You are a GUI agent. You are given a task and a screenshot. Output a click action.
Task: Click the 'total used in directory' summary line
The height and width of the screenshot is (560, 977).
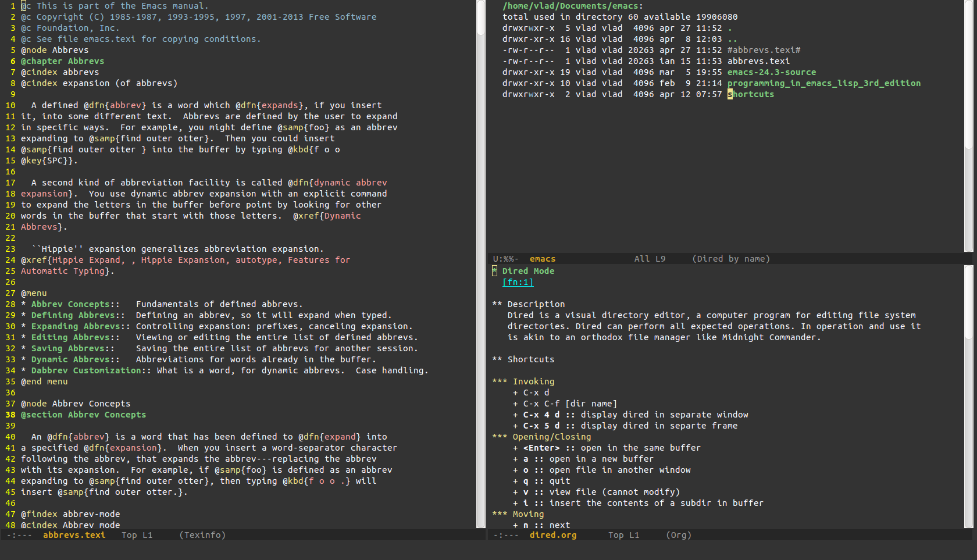point(620,17)
